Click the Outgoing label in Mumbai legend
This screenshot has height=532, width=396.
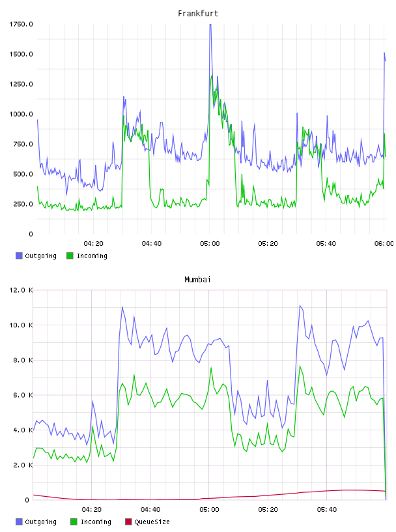40,522
